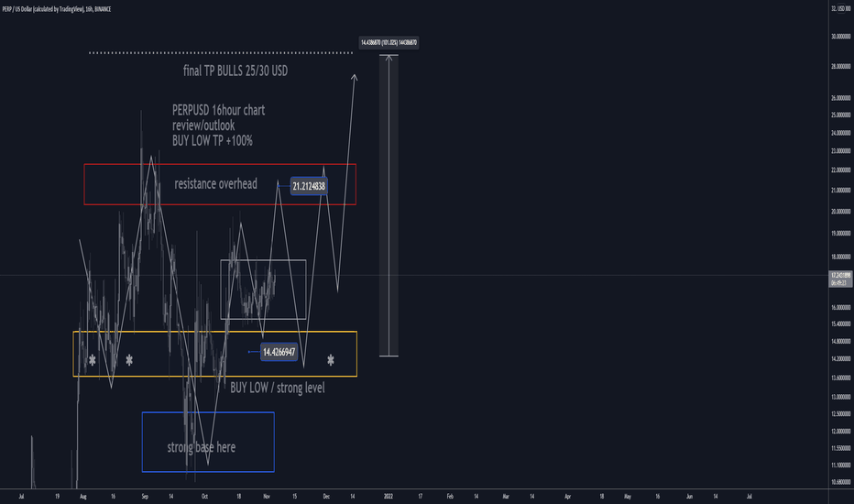Viewport: 854px width, 504px height.
Task: Click the Aug label on the time axis
Action: (x=82, y=497)
